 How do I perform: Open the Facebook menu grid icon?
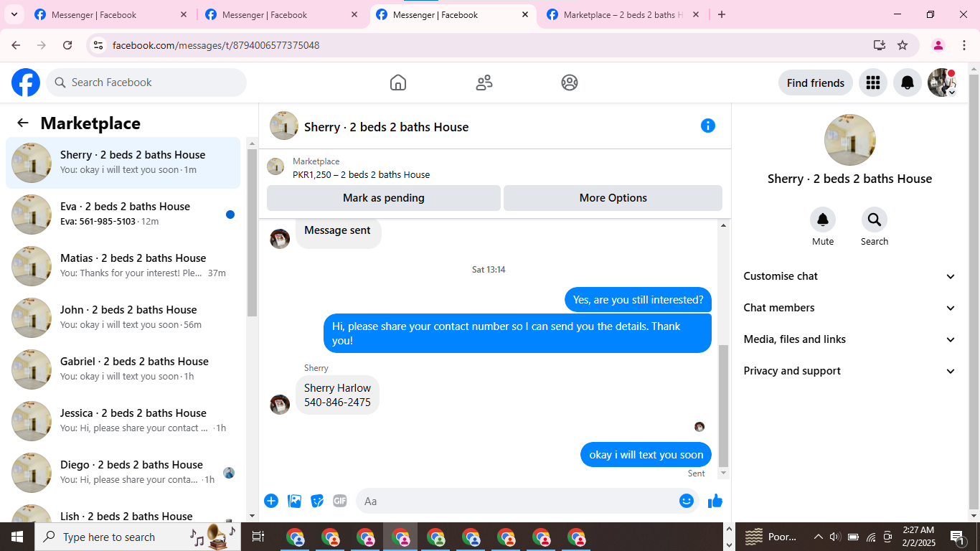click(873, 83)
